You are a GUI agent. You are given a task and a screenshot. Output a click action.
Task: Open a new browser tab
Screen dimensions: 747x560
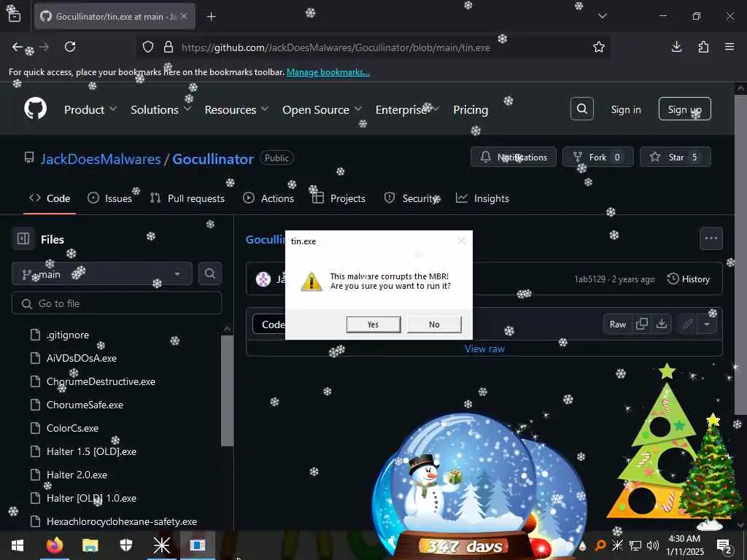click(x=211, y=17)
